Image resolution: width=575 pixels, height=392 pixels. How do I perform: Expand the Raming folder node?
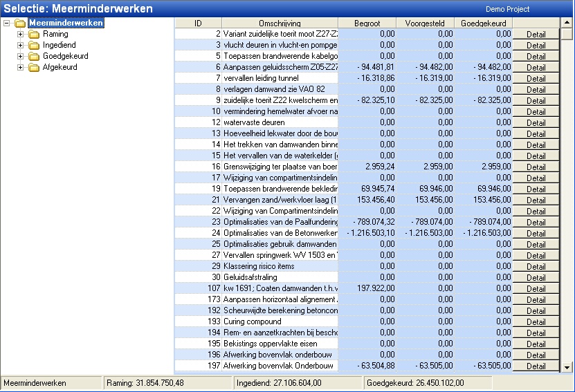click(x=21, y=34)
